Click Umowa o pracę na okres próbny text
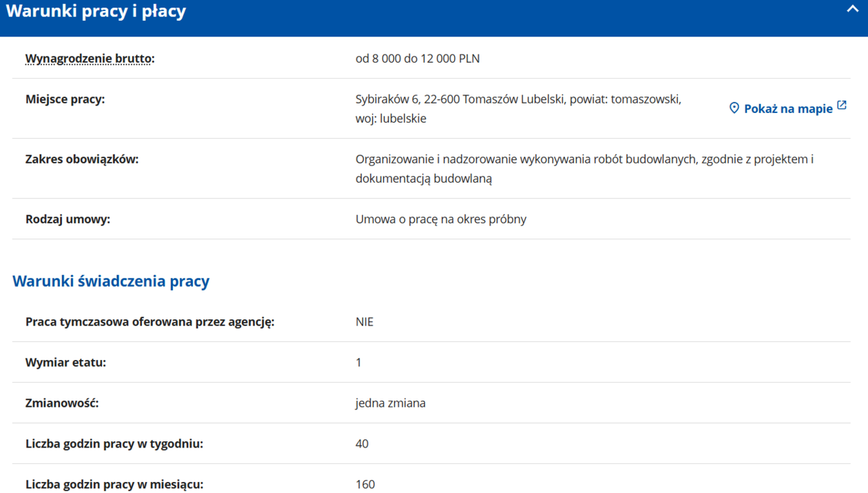 pos(441,219)
